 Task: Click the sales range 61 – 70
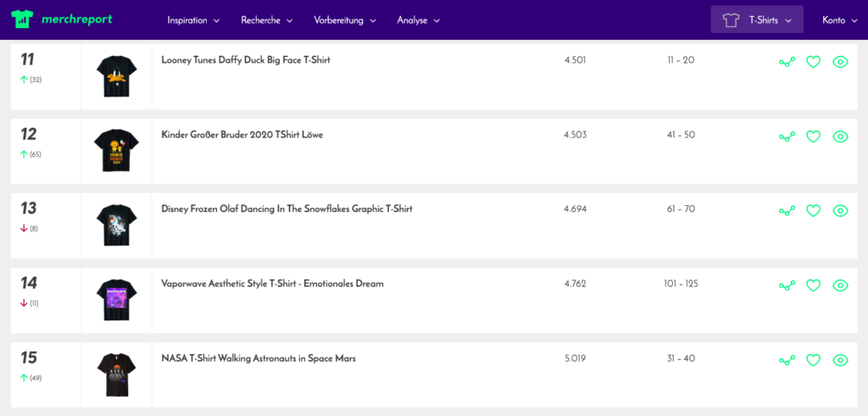click(x=681, y=208)
